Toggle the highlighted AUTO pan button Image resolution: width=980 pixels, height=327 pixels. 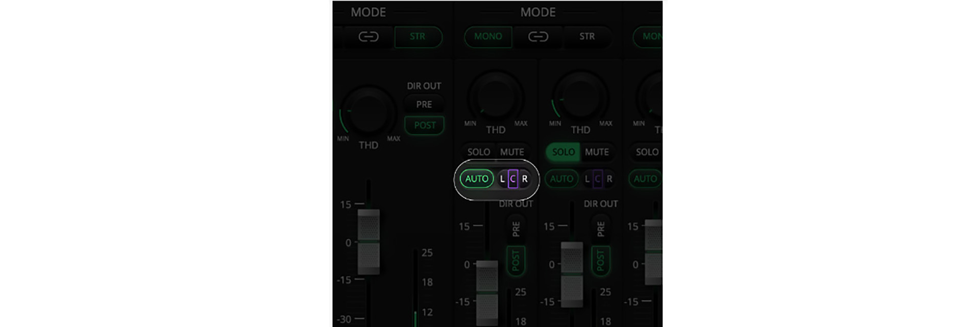click(x=477, y=179)
